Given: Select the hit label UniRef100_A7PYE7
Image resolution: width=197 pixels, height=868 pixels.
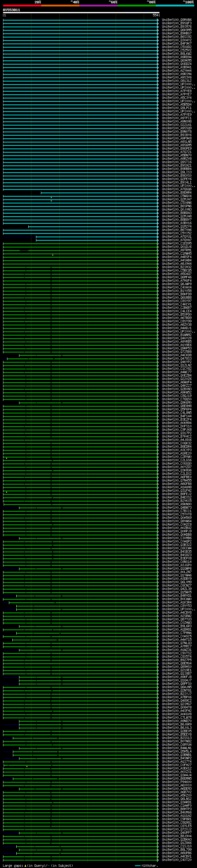Looking at the screenshot, I should coord(177,94).
